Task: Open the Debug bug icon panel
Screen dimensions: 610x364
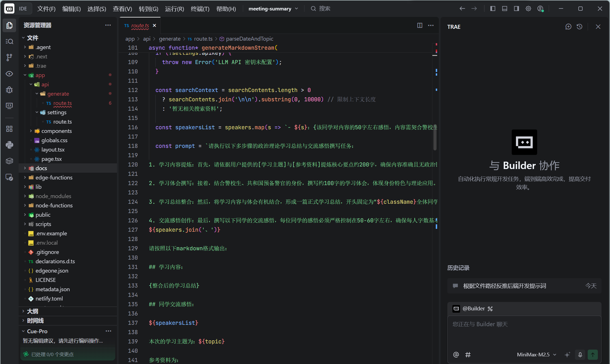Action: 9,90
